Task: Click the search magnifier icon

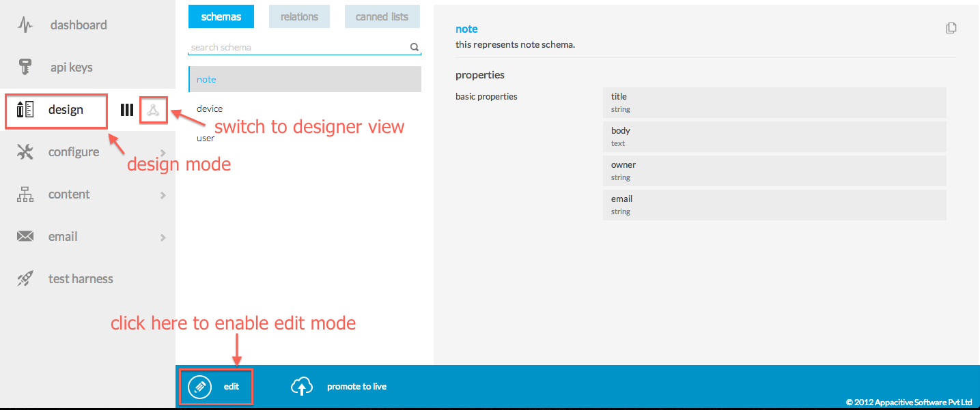Action: point(414,48)
